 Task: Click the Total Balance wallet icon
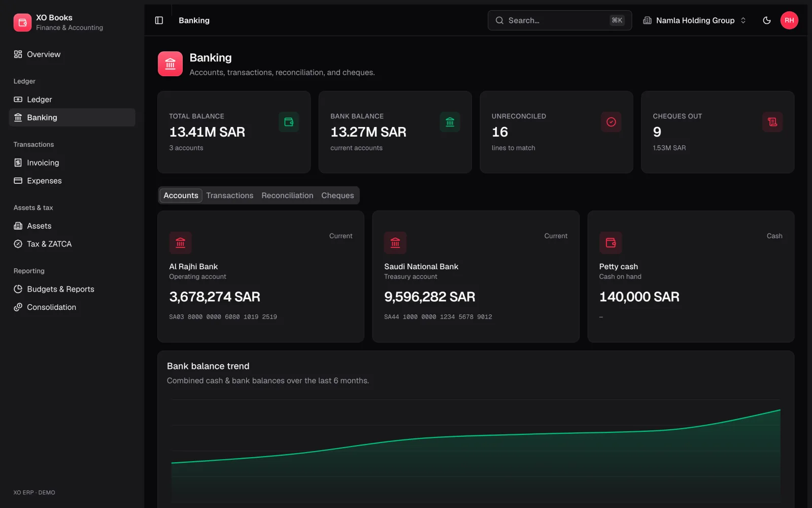pos(289,122)
